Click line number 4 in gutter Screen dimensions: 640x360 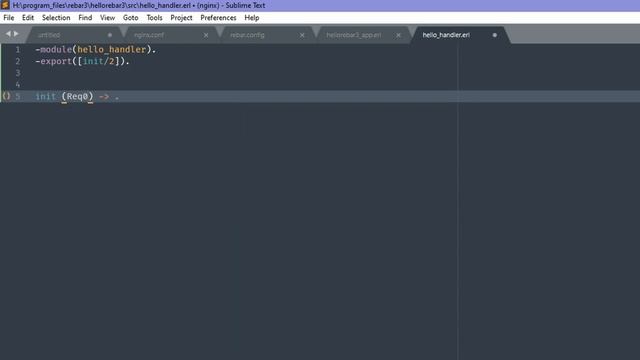pos(18,84)
